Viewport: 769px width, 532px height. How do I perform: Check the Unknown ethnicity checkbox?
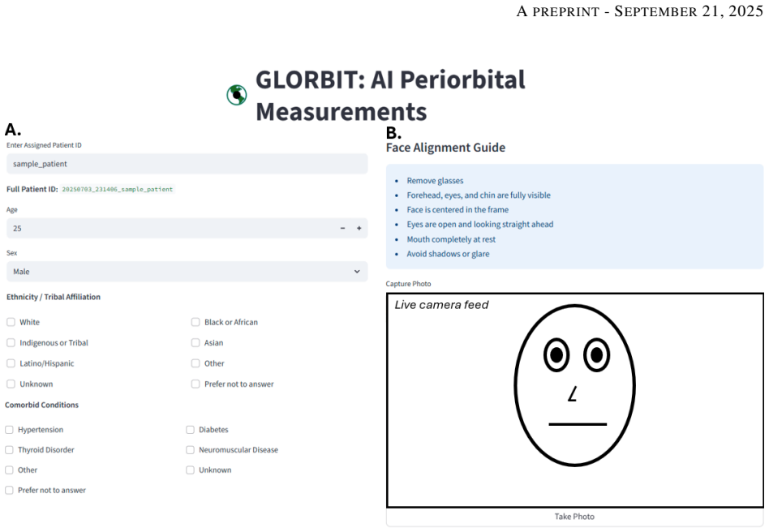[11, 384]
